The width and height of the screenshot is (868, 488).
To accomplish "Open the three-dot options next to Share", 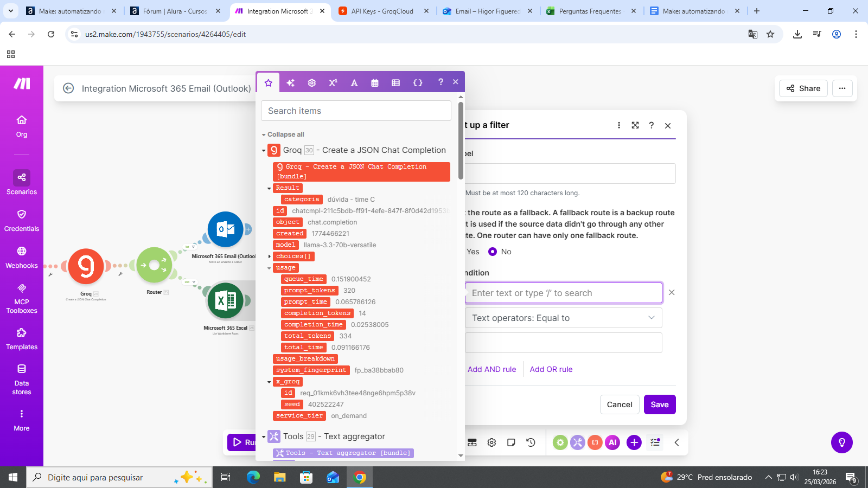I will point(842,88).
